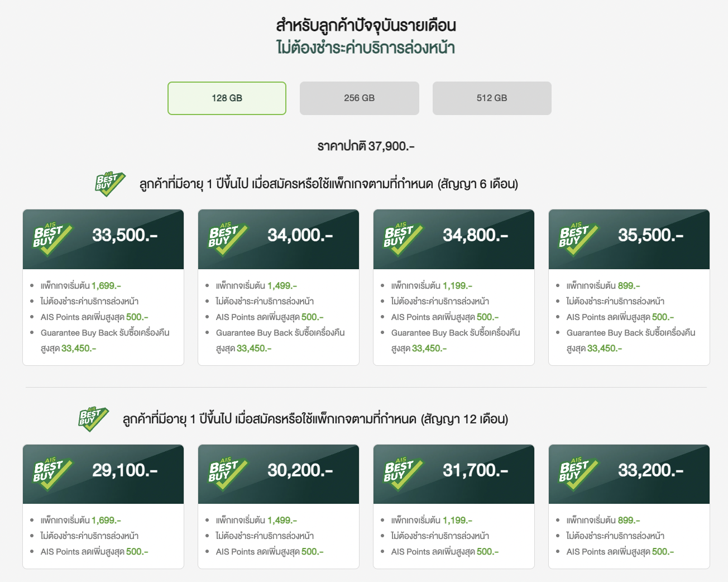Click Best Buy badge on 30,200.- card
Screen dimensions: 728x582
[x=228, y=474]
